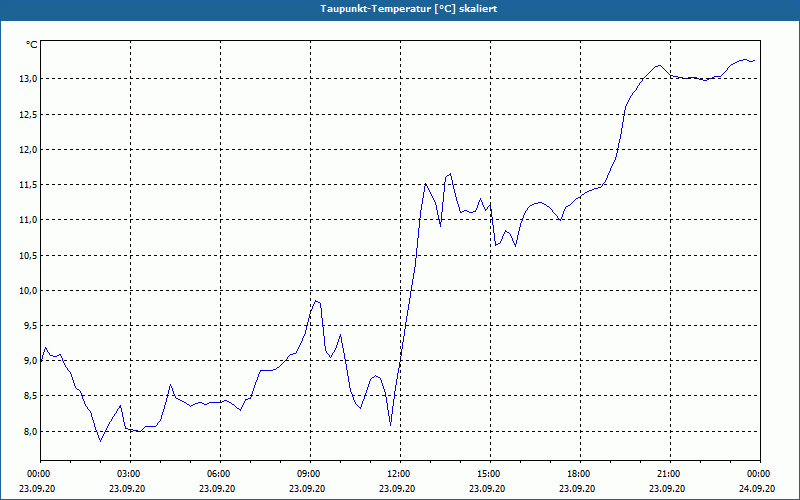Select the 18:00 time label
Image resolution: width=800 pixels, height=500 pixels.
pos(580,474)
